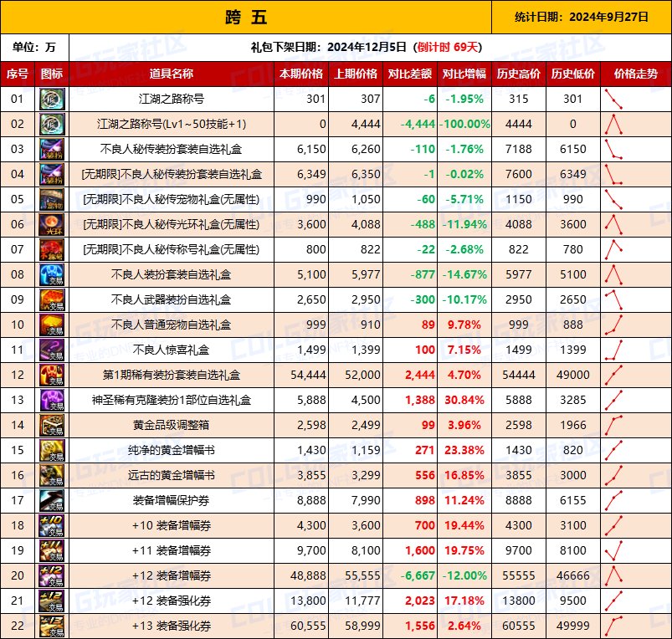Click the 对比增幅 column header

tap(464, 74)
